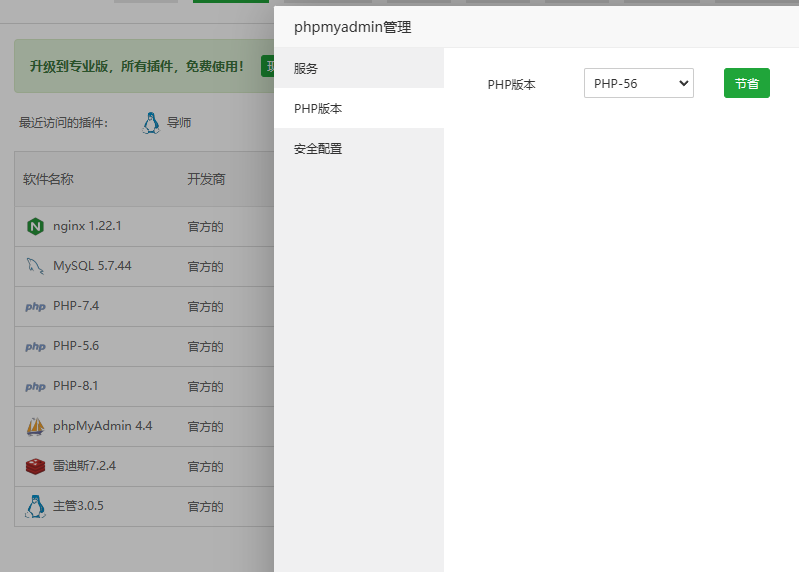
Task: Click the red Redis icon
Action: pos(35,466)
